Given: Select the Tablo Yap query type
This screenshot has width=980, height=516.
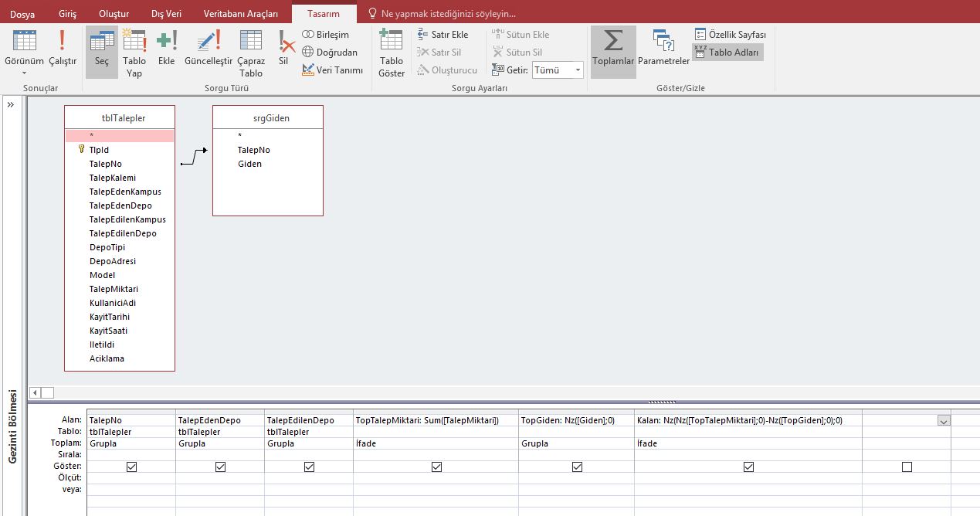Looking at the screenshot, I should [134, 52].
